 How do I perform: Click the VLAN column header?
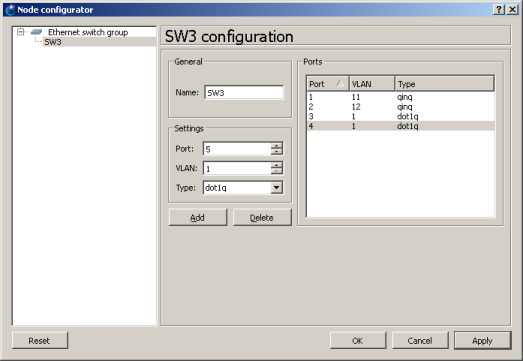pos(372,84)
